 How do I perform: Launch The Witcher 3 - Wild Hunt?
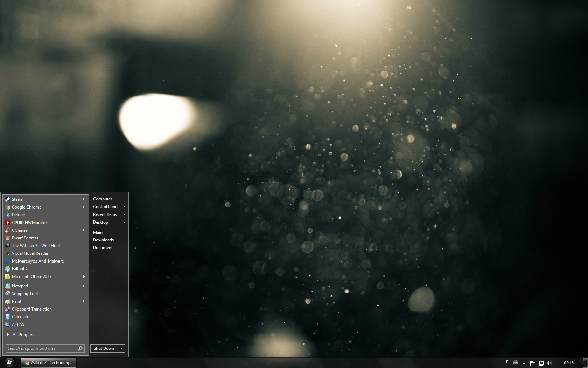coord(36,246)
